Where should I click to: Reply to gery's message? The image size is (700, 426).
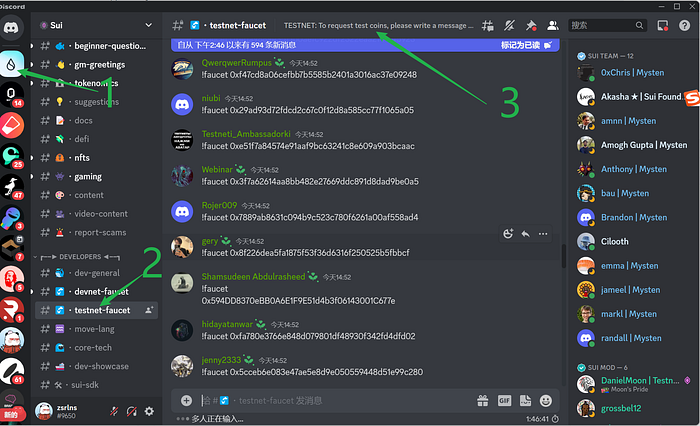(x=525, y=234)
